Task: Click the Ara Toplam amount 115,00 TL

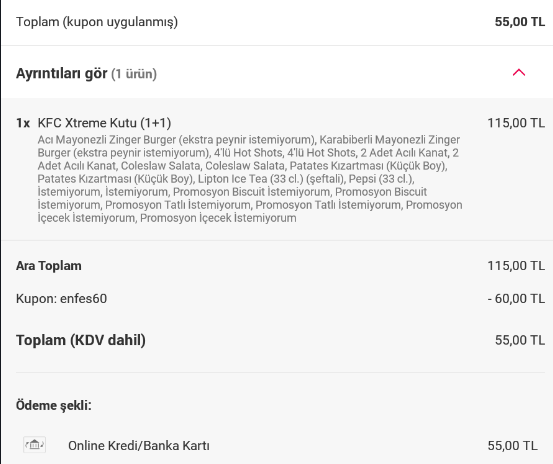Action: click(516, 266)
